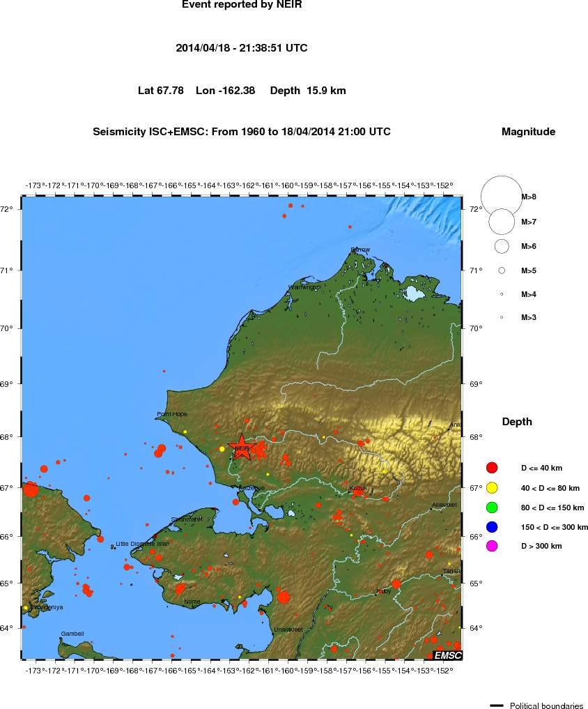
Task: Click the EMSC logo on map corner
Action: pyautogui.click(x=447, y=655)
